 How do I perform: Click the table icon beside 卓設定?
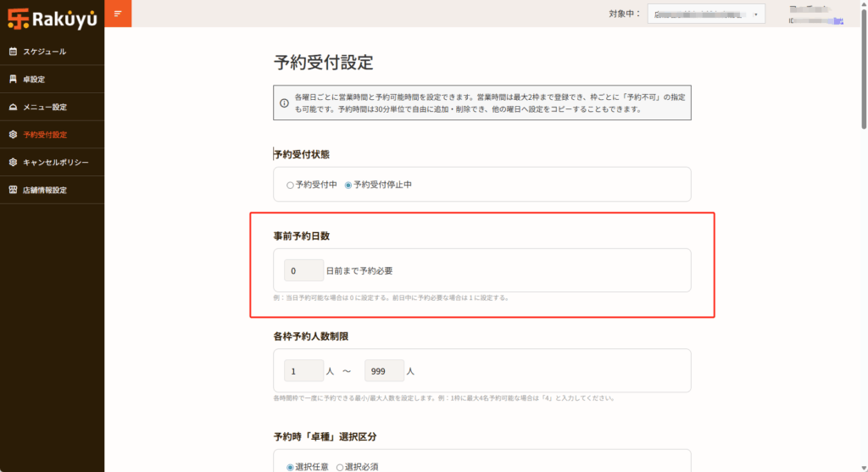click(13, 80)
